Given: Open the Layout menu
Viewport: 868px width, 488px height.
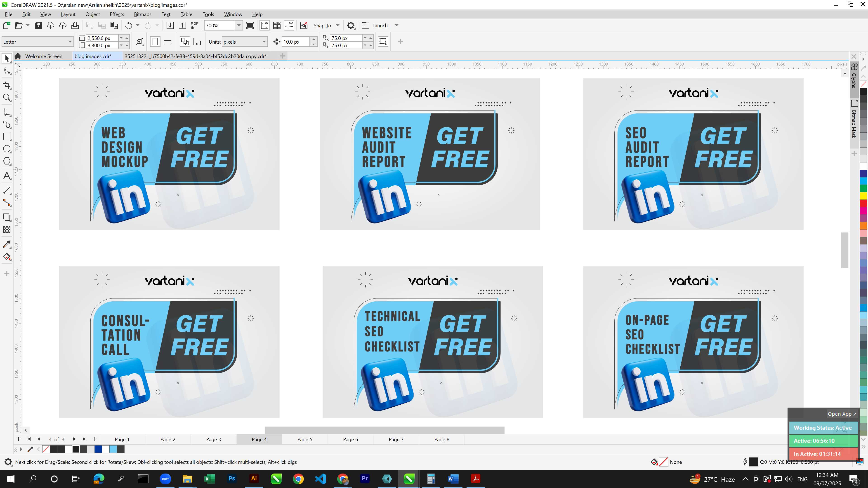Looking at the screenshot, I should 68,14.
